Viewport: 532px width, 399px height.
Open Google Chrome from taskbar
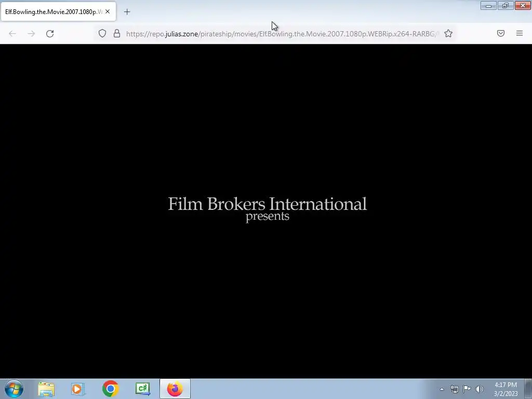110,389
